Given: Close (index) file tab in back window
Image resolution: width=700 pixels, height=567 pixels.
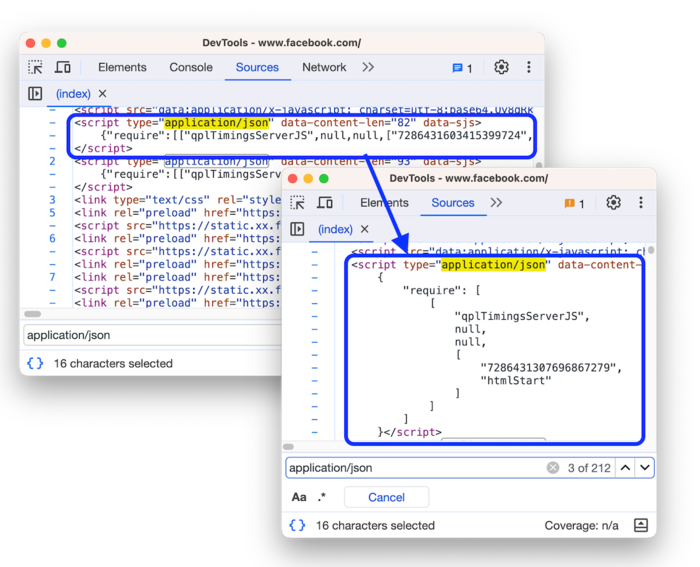Looking at the screenshot, I should tap(102, 94).
